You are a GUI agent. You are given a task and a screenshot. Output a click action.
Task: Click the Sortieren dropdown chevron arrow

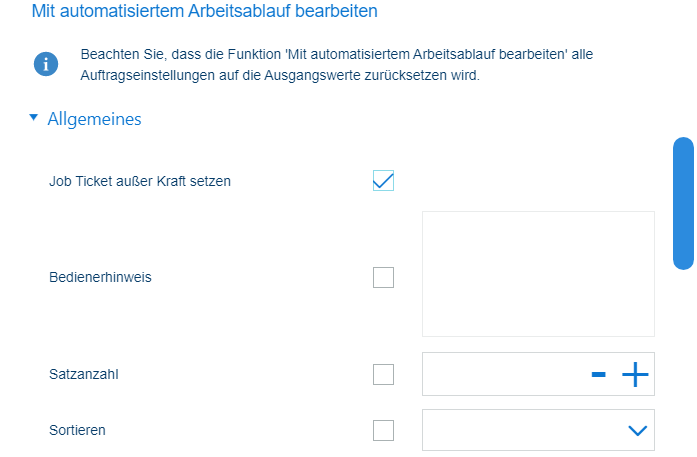637,430
